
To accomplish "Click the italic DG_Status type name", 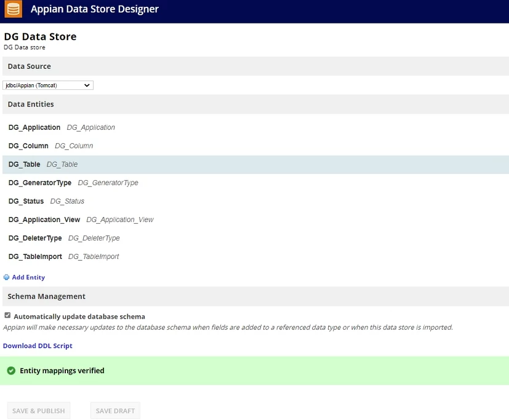I will tap(67, 202).
